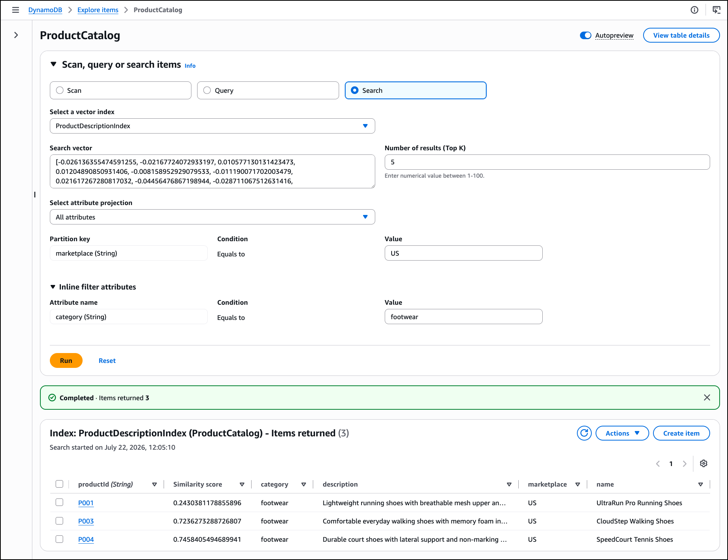The image size is (728, 560).
Task: Click similarity score 0.7458405494689941
Action: [207, 539]
